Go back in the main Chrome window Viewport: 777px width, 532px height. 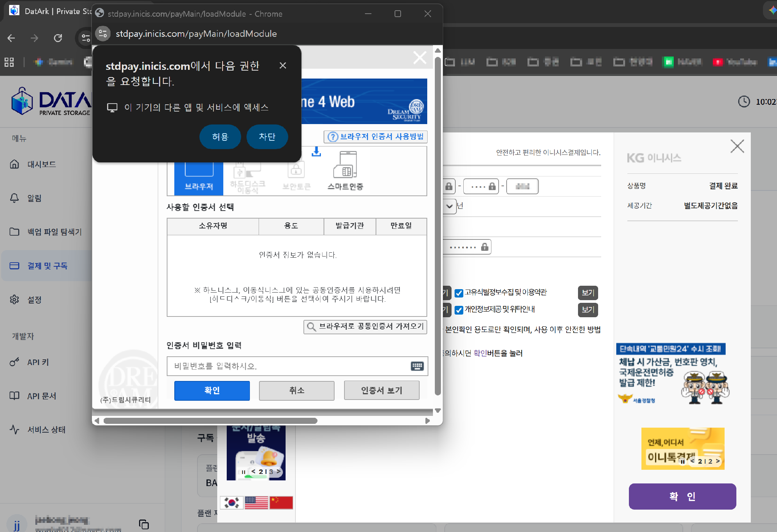[x=11, y=38]
